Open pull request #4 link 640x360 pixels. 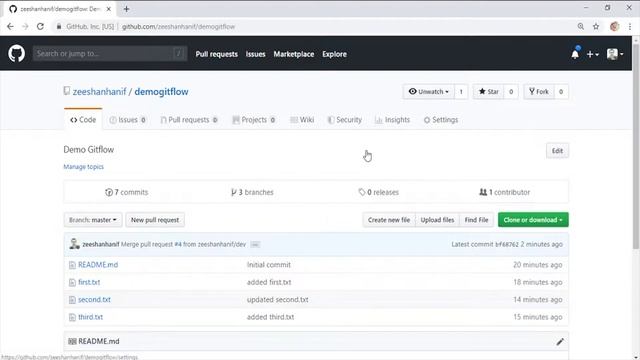(x=178, y=244)
